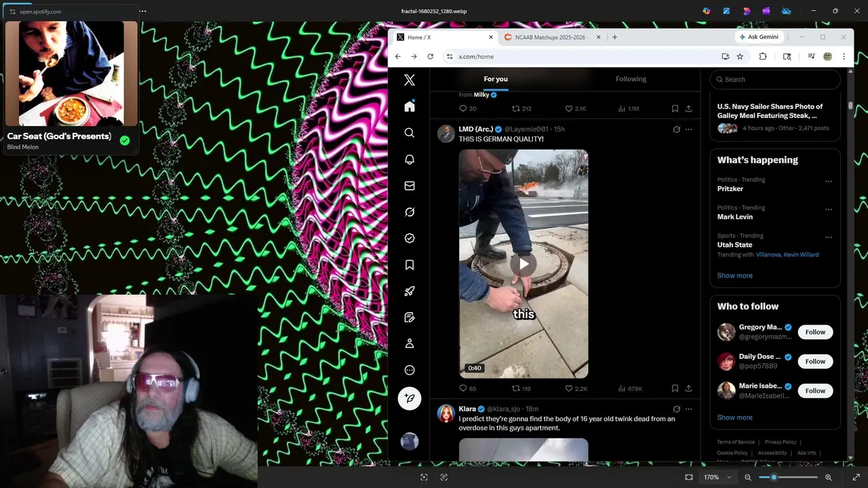868x488 pixels.
Task: Open the rocket icon in X sidebar
Action: [410, 291]
